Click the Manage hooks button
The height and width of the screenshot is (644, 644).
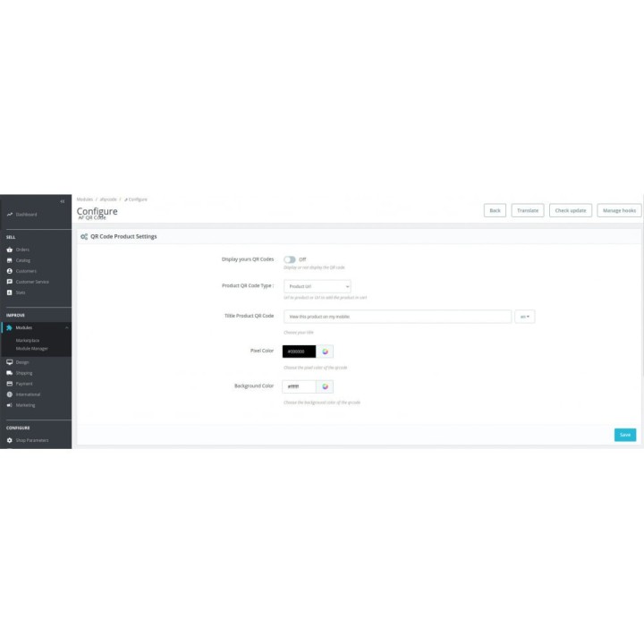(618, 210)
